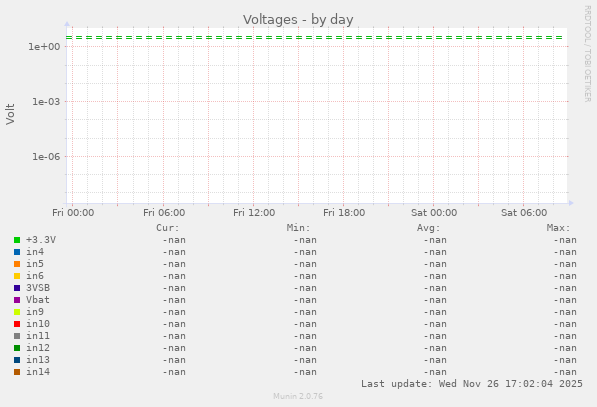Click the Vbat legend label
The image size is (597, 407).
pyautogui.click(x=38, y=300)
